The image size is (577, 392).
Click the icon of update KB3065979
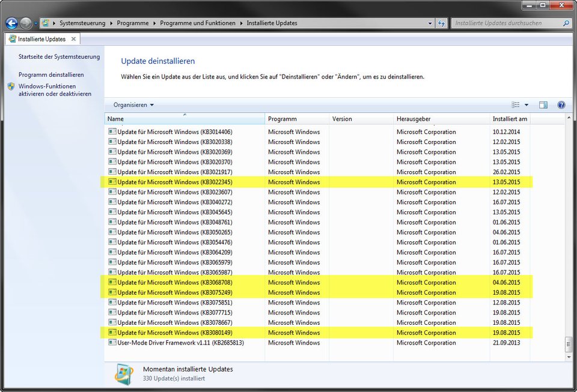coord(112,262)
